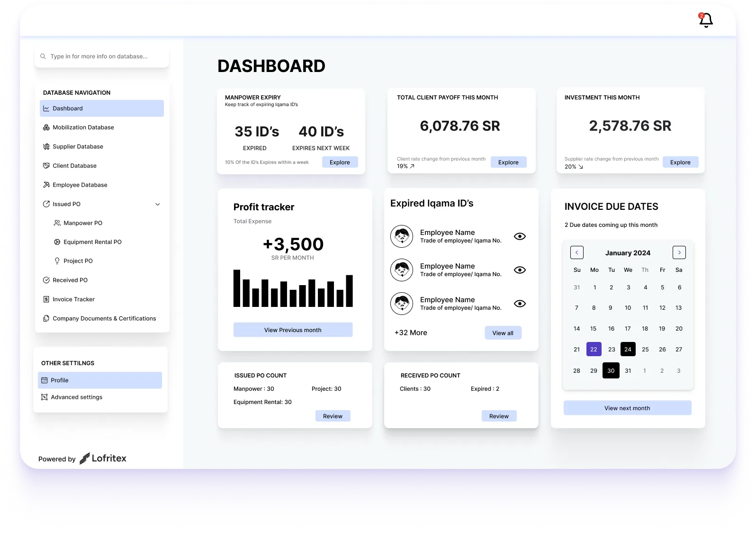Screen dimensions: 756x539
Task: Click the Supplier Database cart icon
Action: click(46, 147)
